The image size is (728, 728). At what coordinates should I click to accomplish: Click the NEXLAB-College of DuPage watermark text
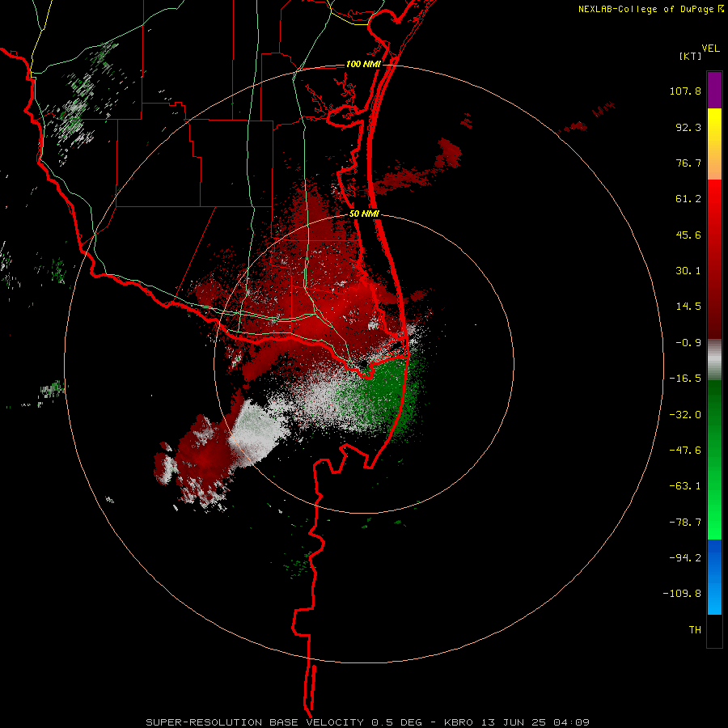tap(650, 9)
